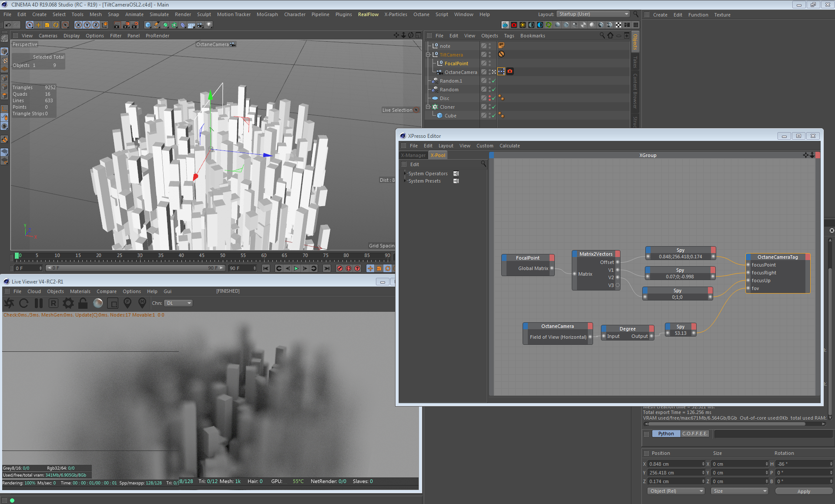This screenshot has height=504, width=835.
Task: Toggle the enable checkmark for Random
Action: coord(493,90)
